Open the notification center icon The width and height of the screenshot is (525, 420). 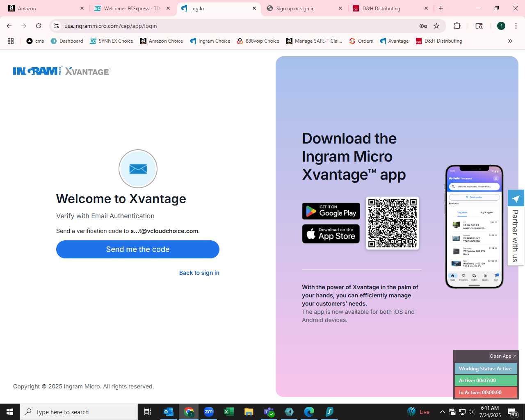(513, 412)
